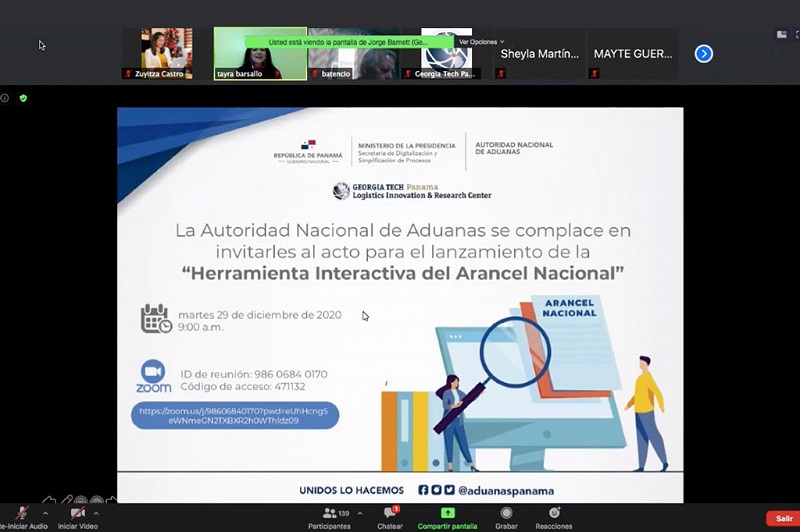This screenshot has height=532, width=800.
Task: Click the Facebook icon near @aduanaspanama
Action: coord(423,490)
